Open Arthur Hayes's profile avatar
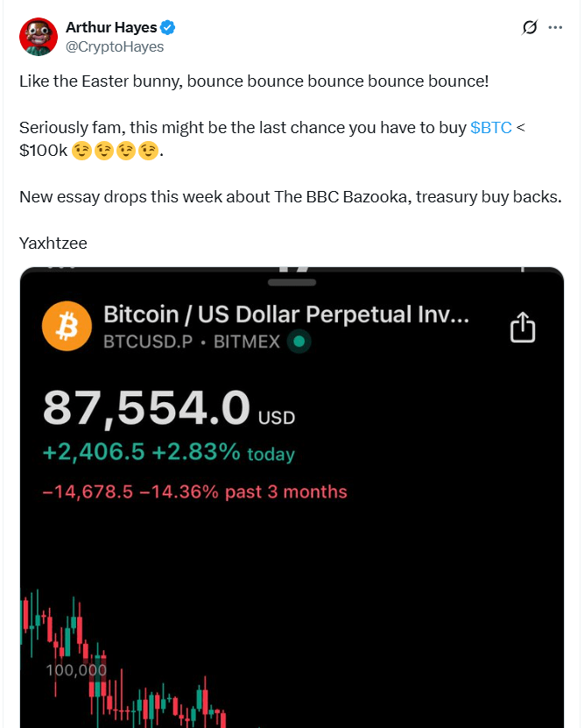This screenshot has width=584, height=728. point(37,37)
